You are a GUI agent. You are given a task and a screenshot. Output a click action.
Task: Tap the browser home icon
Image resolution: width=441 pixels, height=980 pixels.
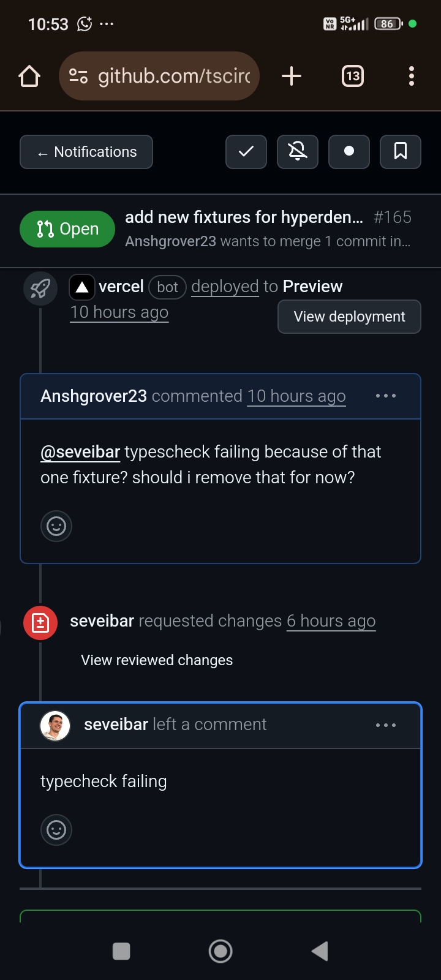[x=29, y=77]
